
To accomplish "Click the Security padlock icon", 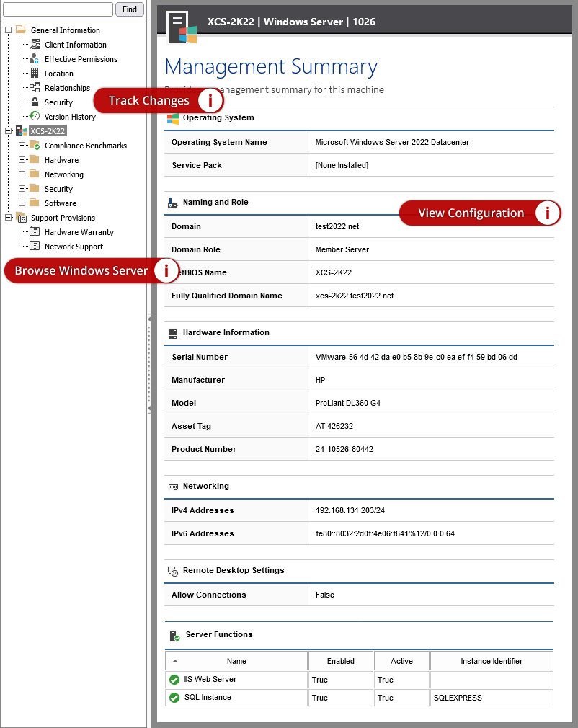I will click(34, 102).
